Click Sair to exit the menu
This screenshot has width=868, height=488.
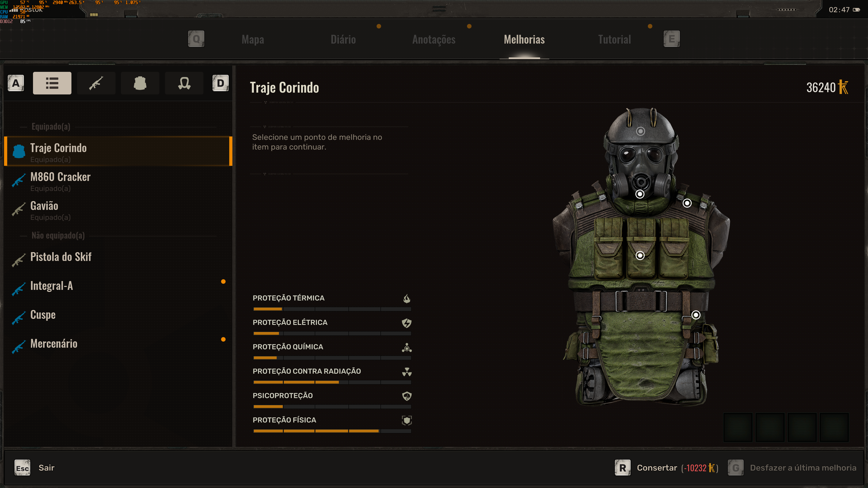coord(46,468)
